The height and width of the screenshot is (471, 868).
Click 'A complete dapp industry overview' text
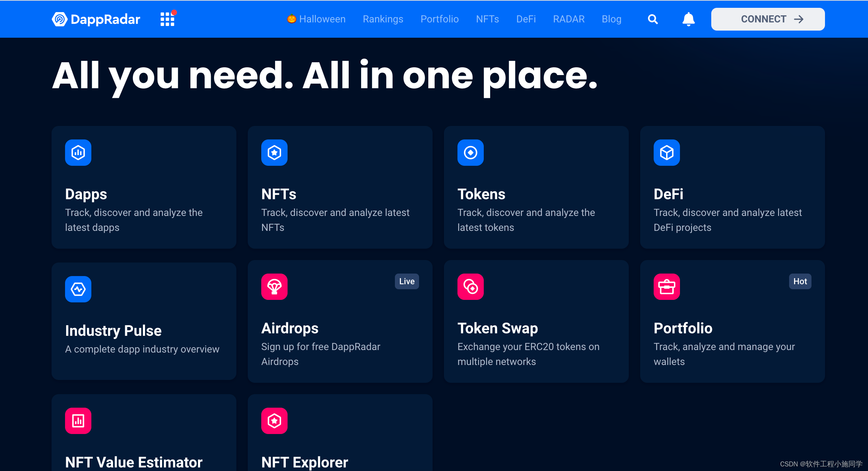pos(142,349)
